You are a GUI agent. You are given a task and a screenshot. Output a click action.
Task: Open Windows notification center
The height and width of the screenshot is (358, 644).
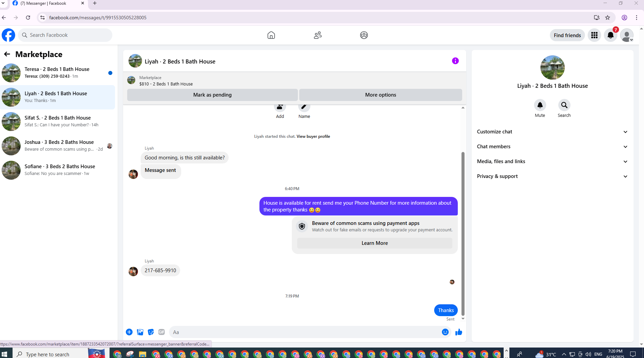click(x=633, y=354)
